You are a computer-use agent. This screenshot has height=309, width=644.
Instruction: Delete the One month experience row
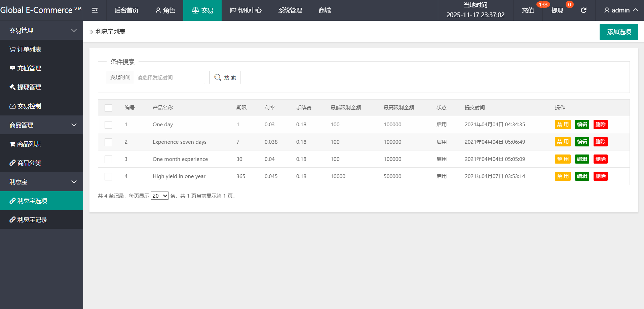(x=600, y=159)
